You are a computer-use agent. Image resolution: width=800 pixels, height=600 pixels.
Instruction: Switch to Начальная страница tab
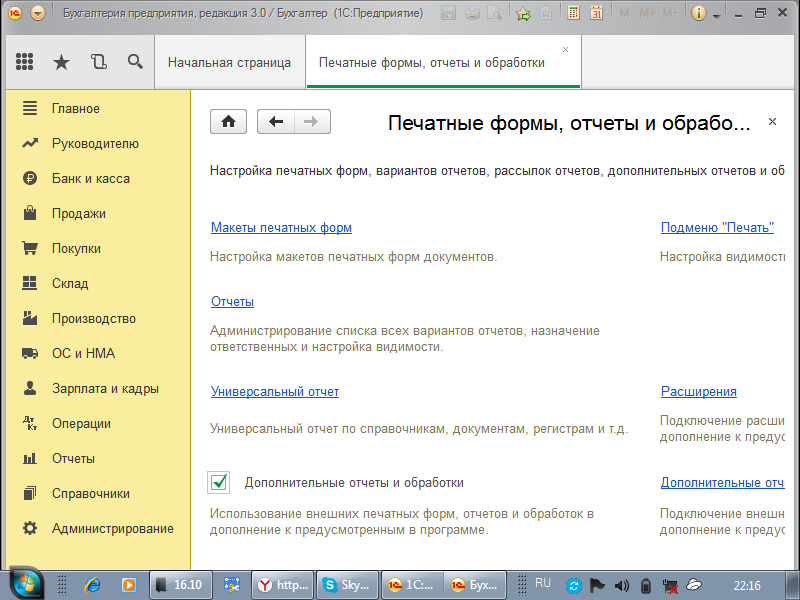229,62
